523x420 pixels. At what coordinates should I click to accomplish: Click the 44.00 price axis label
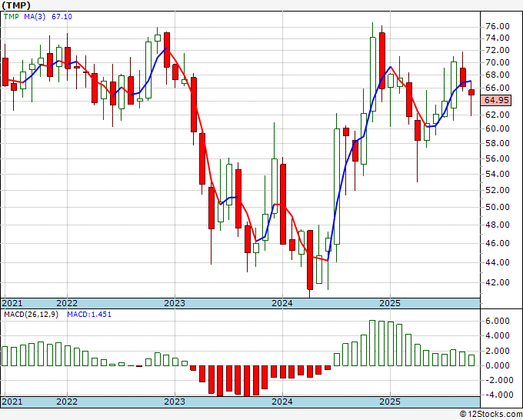click(x=498, y=262)
